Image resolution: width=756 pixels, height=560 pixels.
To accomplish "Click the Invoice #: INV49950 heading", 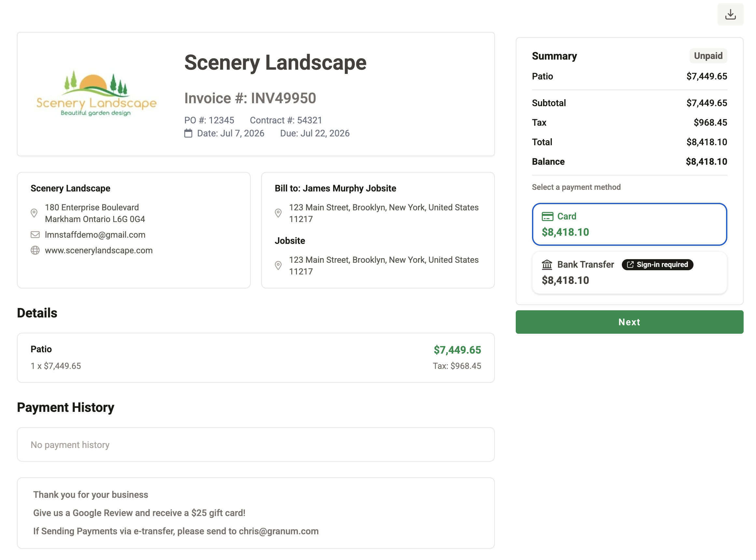I will [250, 98].
